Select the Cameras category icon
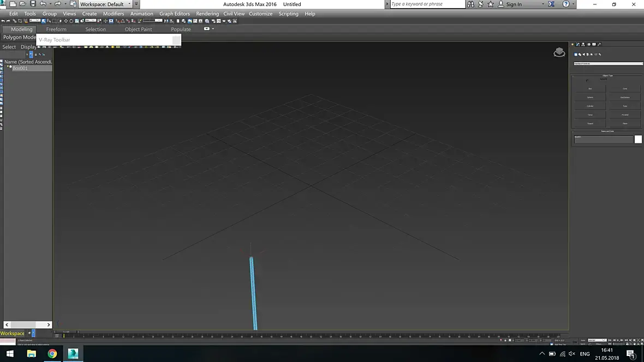 point(588,54)
